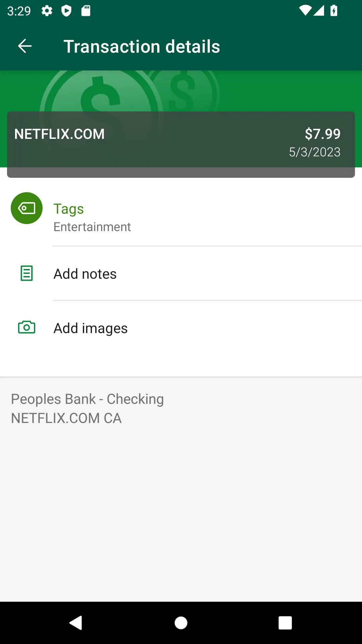Tap the Peoples Bank - Checking account line
Viewport: 362px width, 644px height.
point(87,399)
